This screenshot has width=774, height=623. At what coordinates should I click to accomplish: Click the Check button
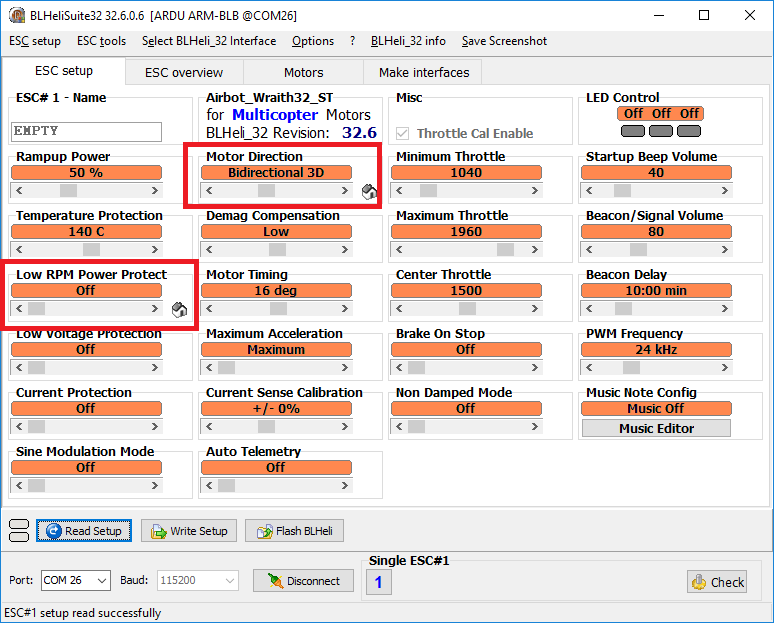click(x=717, y=582)
